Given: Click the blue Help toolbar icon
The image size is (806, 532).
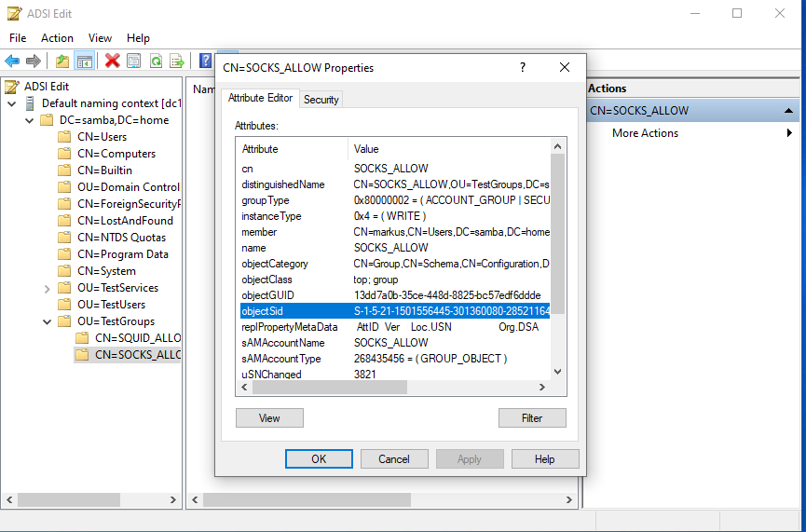Looking at the screenshot, I should [x=205, y=61].
